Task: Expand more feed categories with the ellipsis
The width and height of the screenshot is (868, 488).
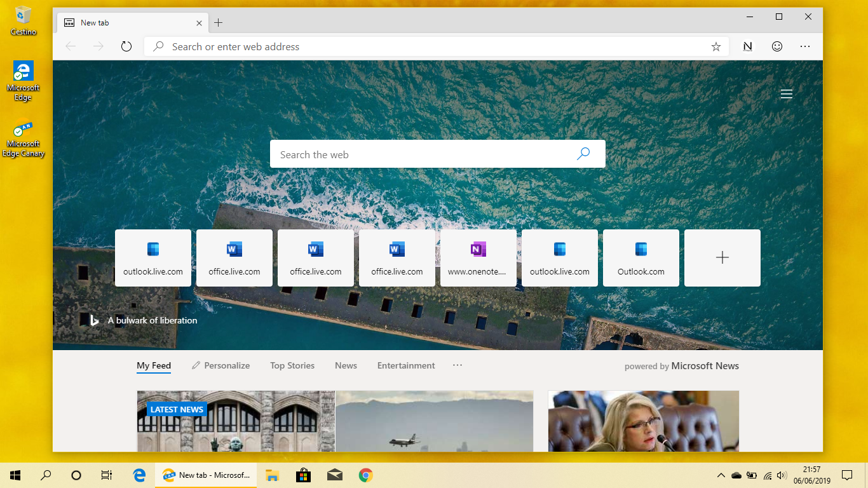Action: [x=457, y=365]
